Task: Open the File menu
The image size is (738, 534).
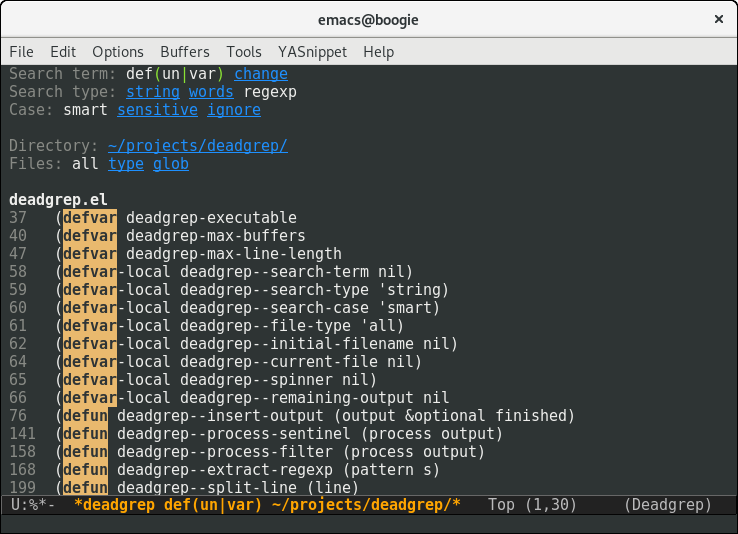Action: (21, 52)
